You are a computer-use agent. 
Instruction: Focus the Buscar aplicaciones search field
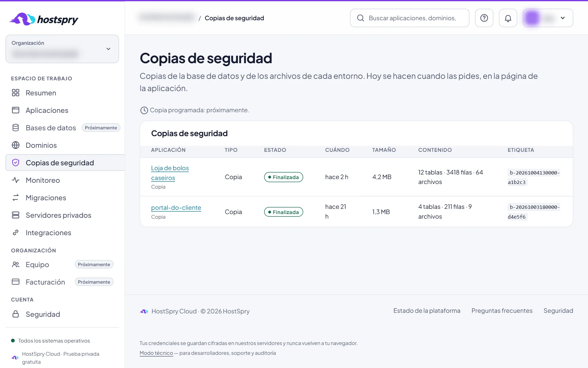coord(409,18)
